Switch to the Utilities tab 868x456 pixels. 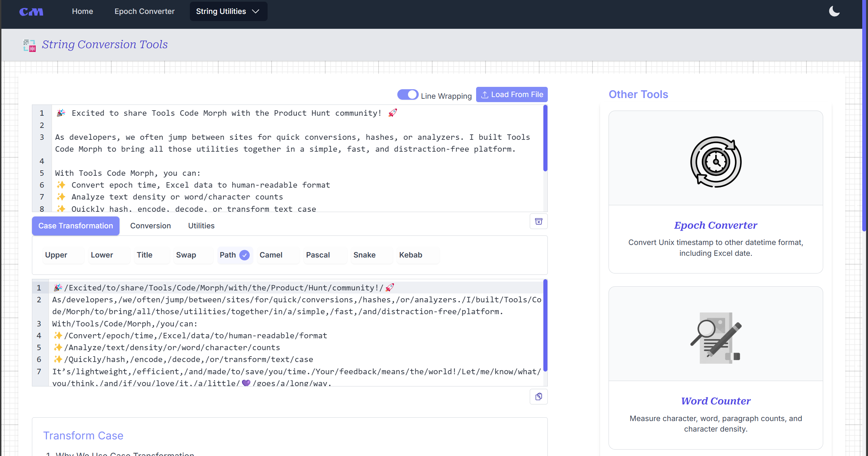(201, 226)
